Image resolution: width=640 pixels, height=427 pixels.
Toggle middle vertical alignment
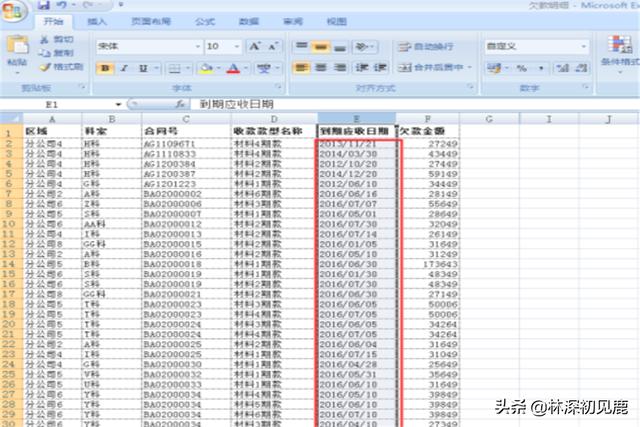click(x=320, y=47)
